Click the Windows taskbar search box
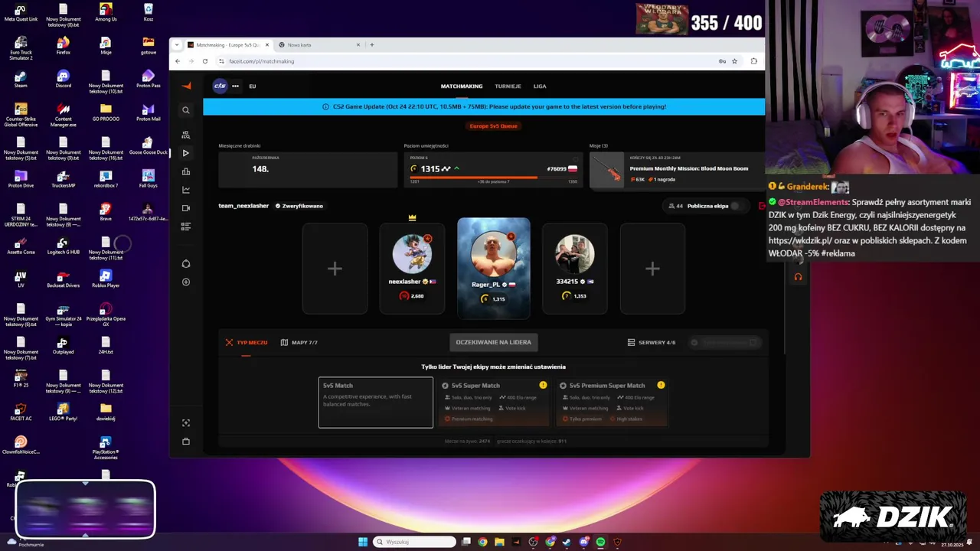Viewport: 980px width, 551px height. tap(415, 542)
